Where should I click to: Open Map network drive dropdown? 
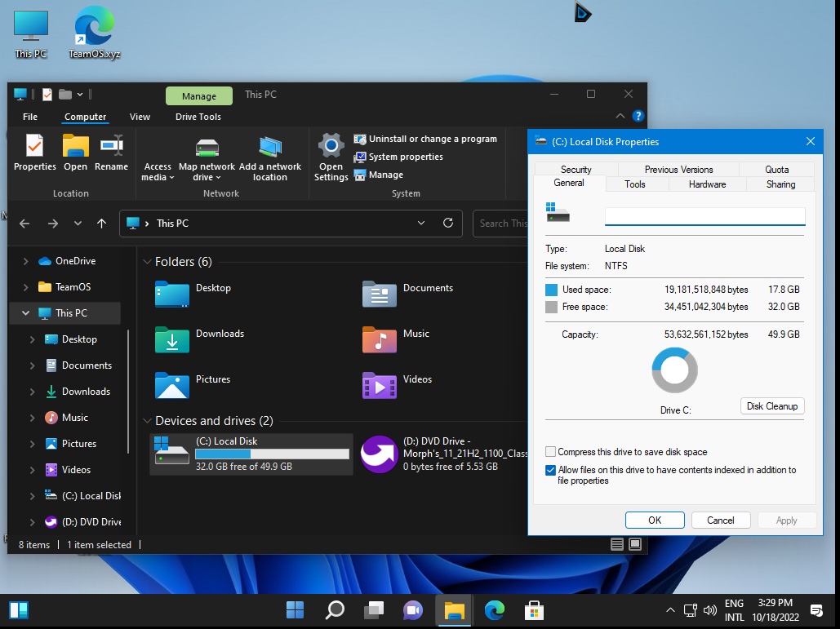tap(207, 177)
